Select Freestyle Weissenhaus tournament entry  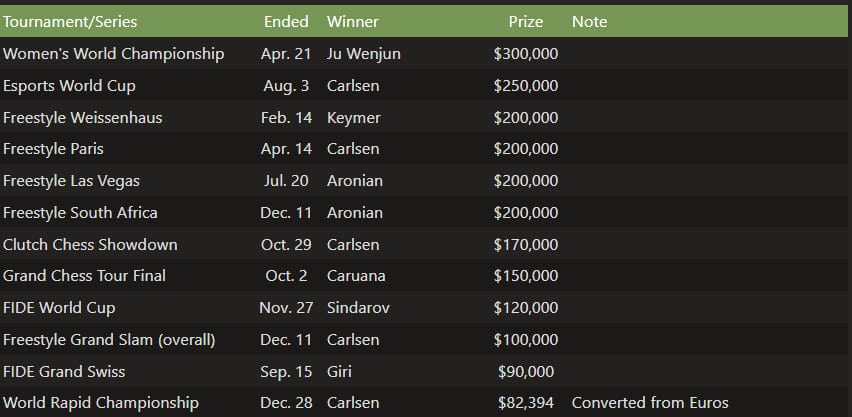(82, 118)
